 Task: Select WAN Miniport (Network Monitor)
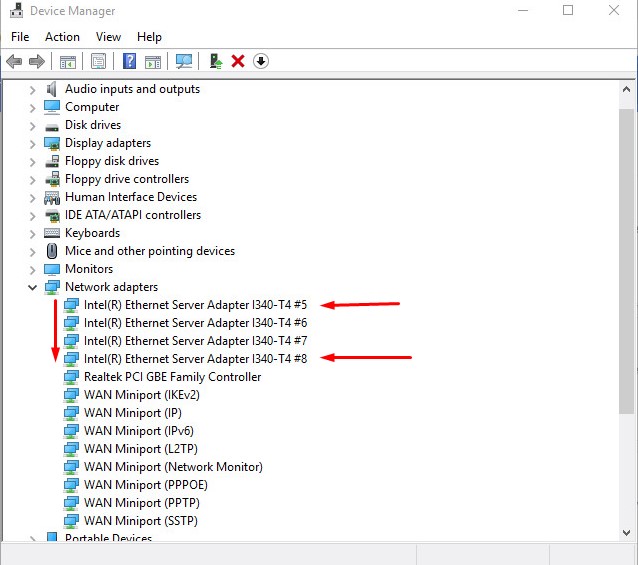[173, 467]
